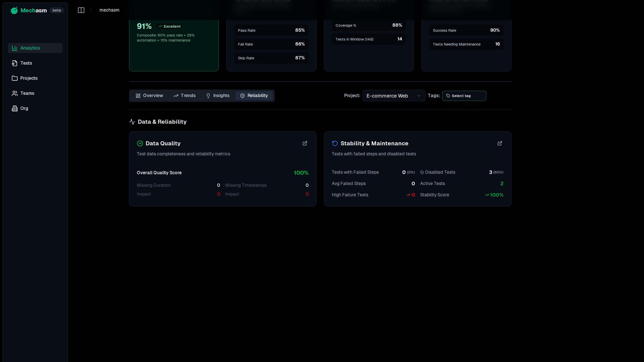Switch to the Overview tab

(149, 96)
